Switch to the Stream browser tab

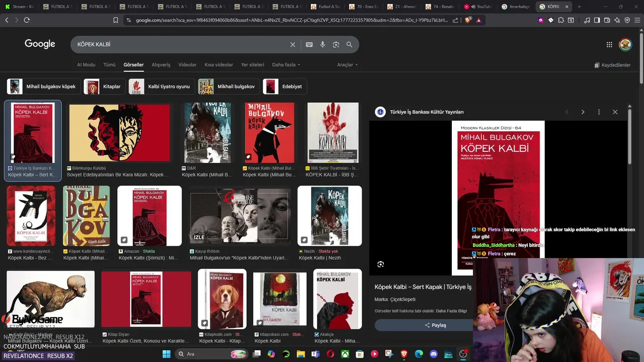pos(20,7)
